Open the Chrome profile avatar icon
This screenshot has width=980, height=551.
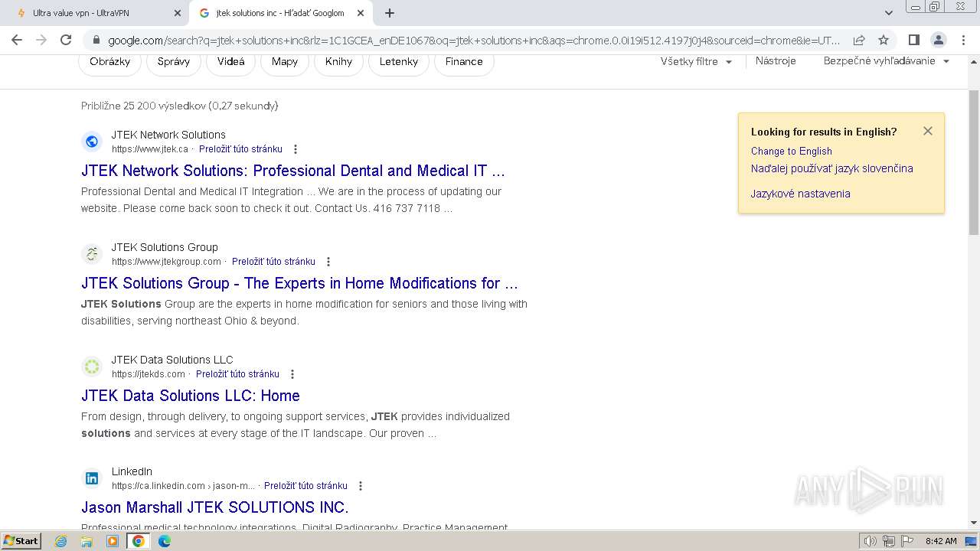pos(938,40)
